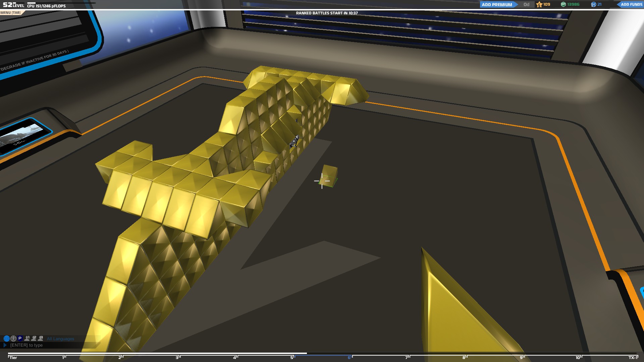Click the 52 Level indicator

click(13, 5)
